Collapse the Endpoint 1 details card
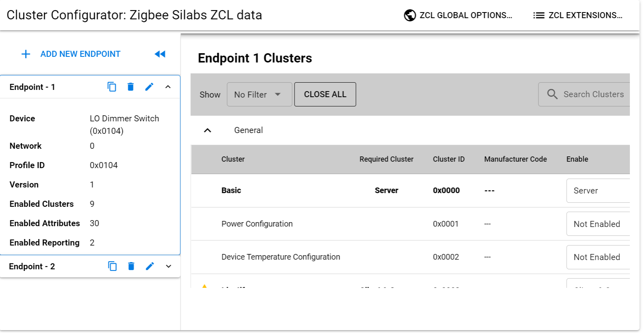The width and height of the screenshot is (644, 333). 168,87
